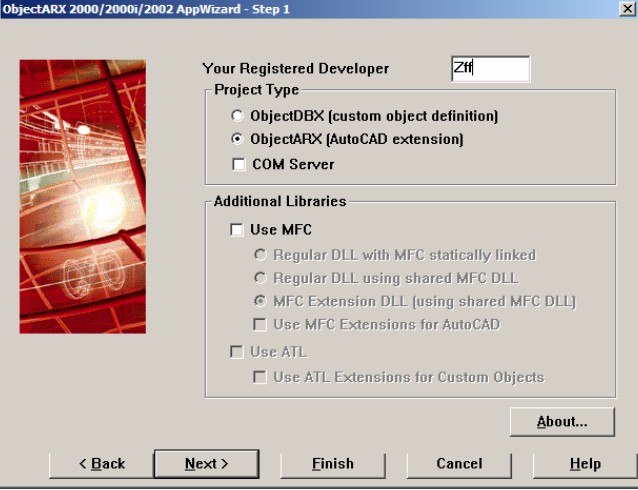Click Finish to complete the wizard
The image size is (638, 490).
(332, 464)
